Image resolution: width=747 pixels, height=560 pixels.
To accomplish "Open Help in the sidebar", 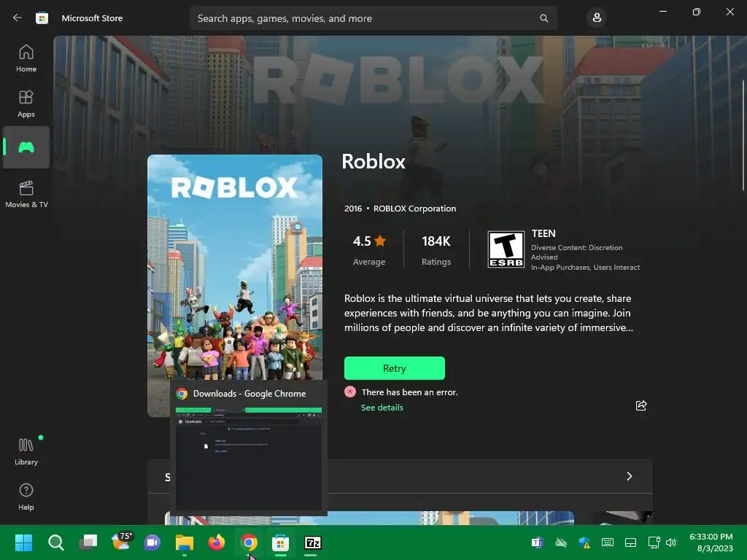I will point(26,497).
